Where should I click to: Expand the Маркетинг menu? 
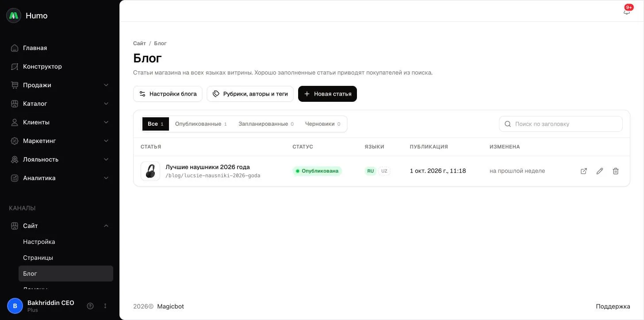(60, 141)
